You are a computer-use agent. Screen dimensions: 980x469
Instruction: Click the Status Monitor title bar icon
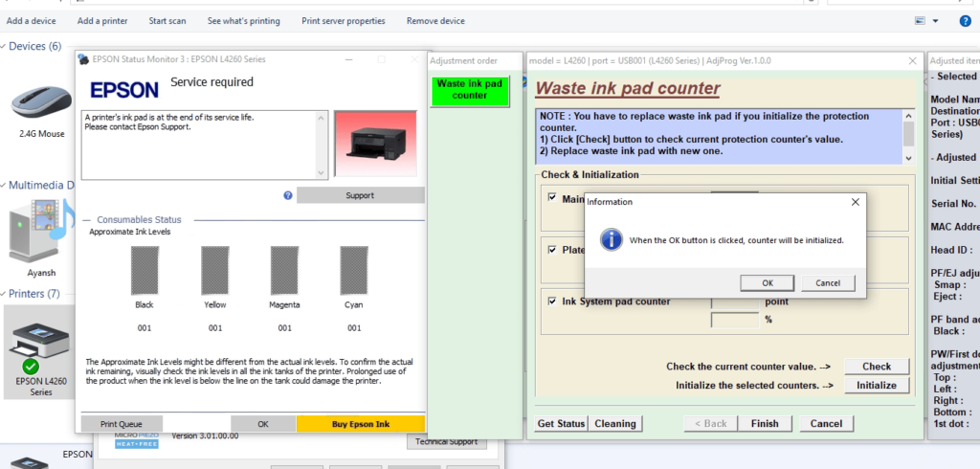[x=84, y=59]
